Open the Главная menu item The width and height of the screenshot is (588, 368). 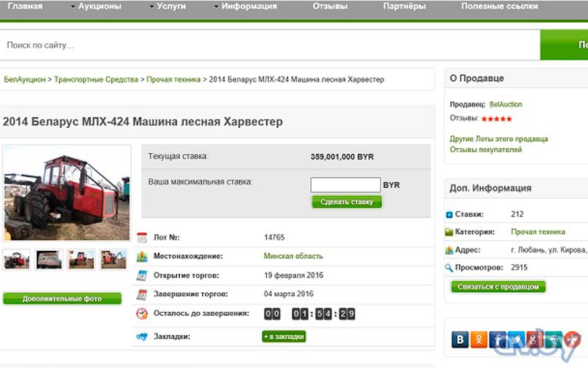click(x=25, y=6)
